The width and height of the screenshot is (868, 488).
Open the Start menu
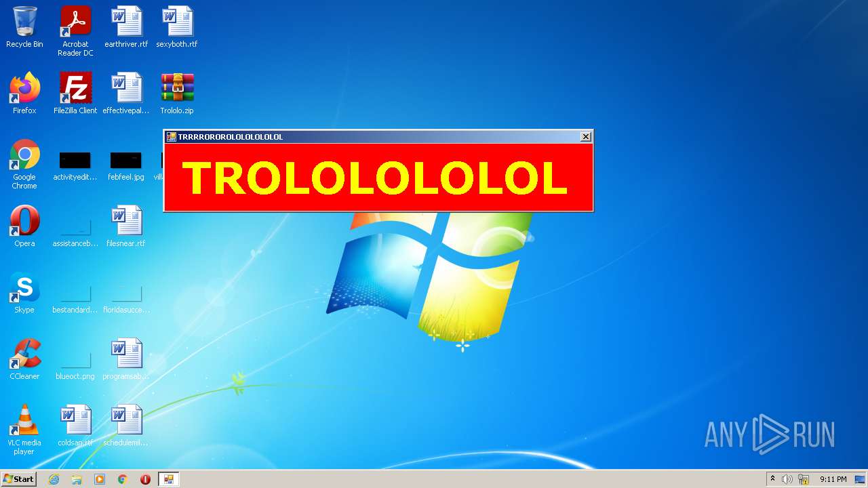click(x=18, y=479)
